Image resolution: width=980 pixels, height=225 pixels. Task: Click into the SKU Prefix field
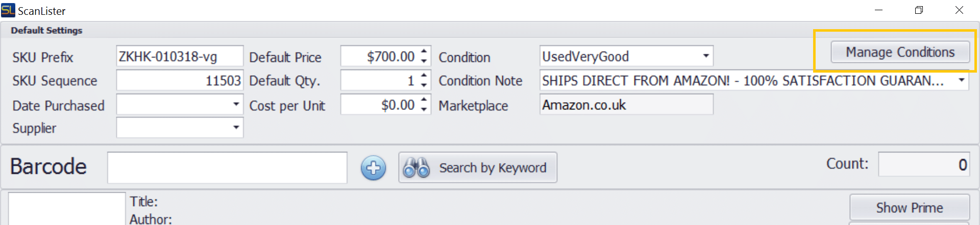coord(180,56)
